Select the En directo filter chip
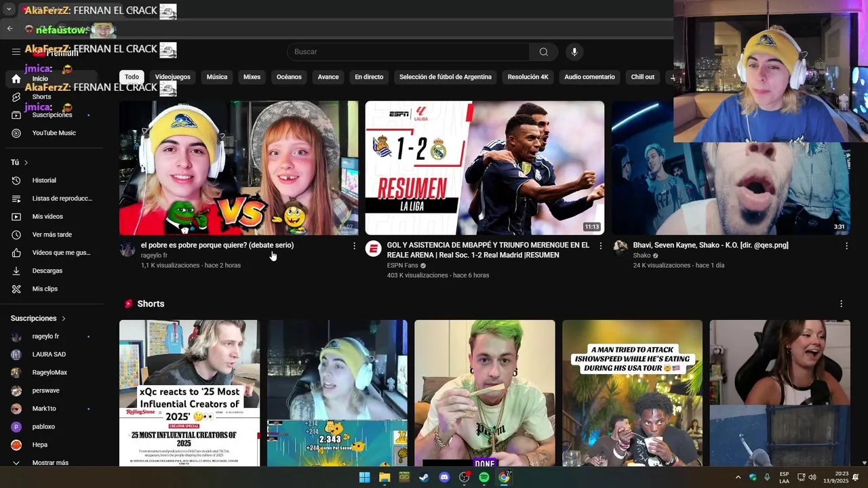This screenshot has width=868, height=488. (x=369, y=77)
